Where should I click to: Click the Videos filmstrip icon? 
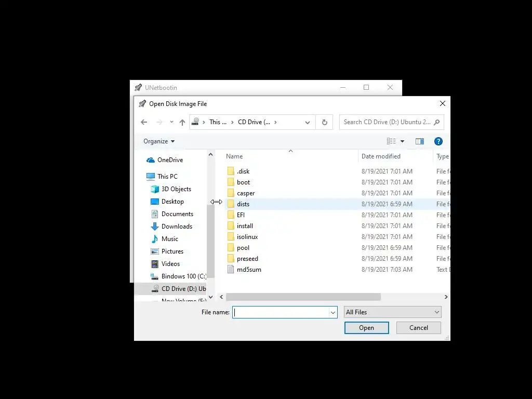pos(155,264)
